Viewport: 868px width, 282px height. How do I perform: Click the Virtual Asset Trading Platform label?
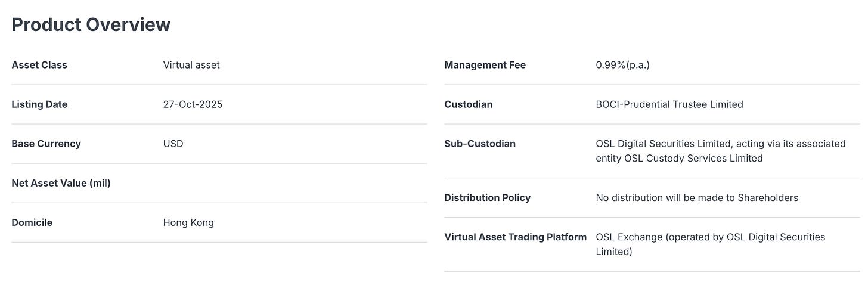516,237
